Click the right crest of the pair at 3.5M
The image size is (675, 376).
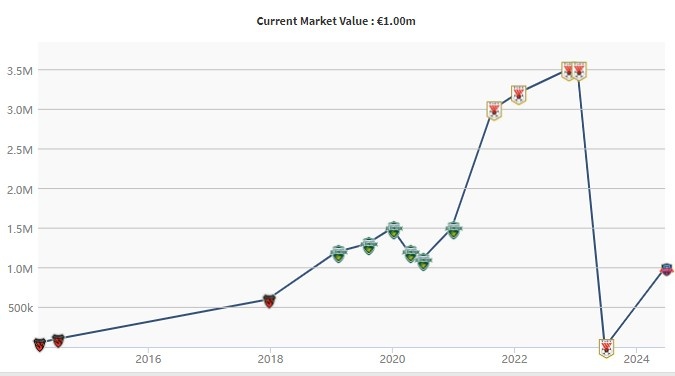[579, 71]
